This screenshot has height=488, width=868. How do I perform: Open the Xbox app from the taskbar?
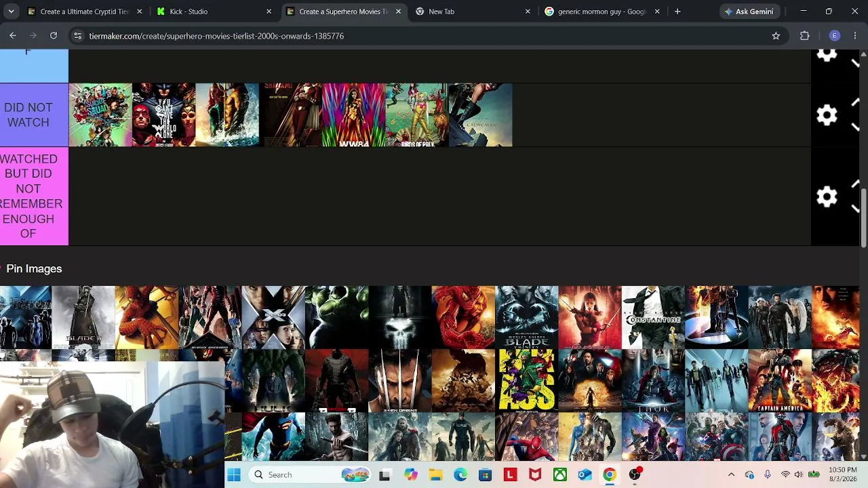pyautogui.click(x=560, y=475)
